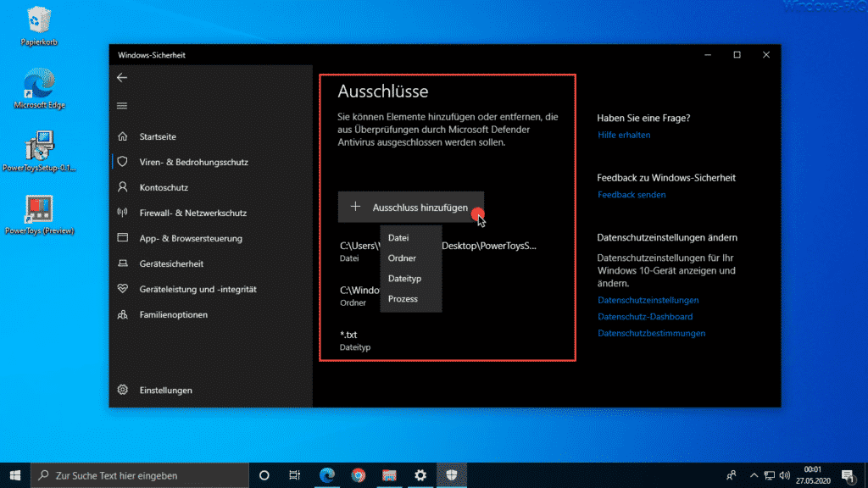868x488 pixels.
Task: Open the Datenschutz-Dashboard link
Action: point(645,317)
